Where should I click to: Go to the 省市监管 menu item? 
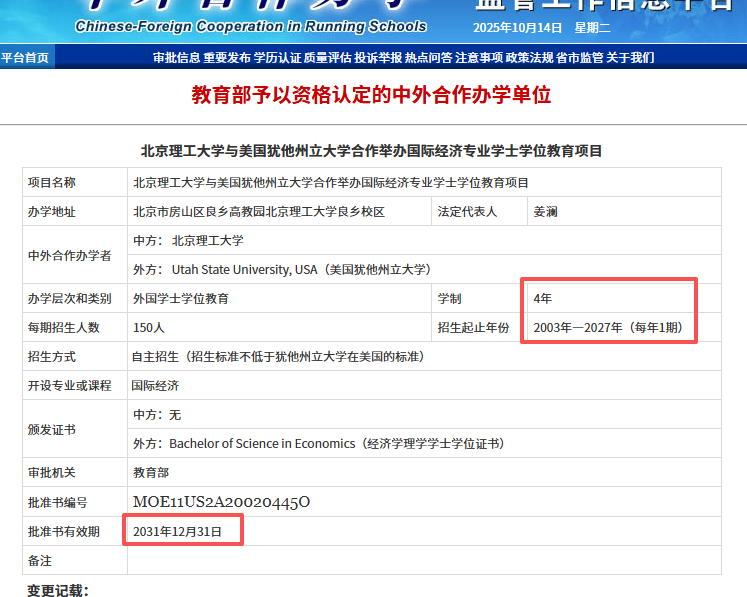580,58
